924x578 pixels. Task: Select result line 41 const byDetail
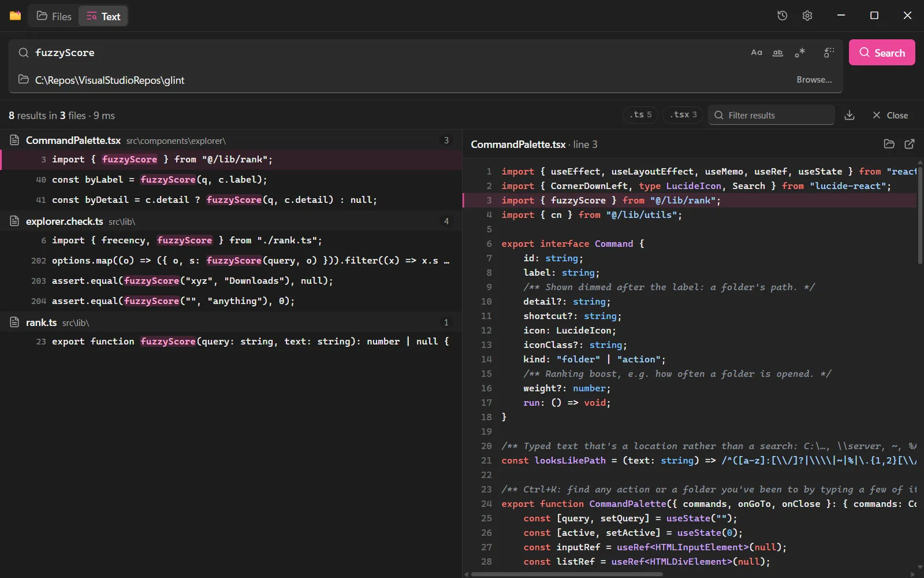click(231, 200)
